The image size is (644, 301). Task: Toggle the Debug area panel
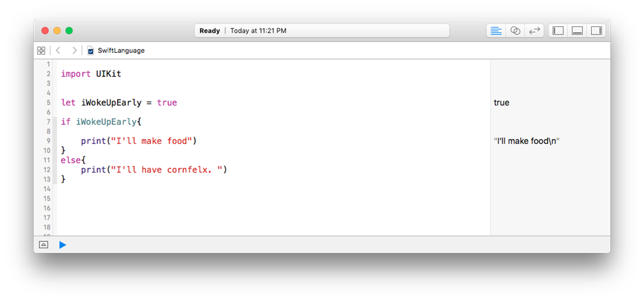pos(577,31)
